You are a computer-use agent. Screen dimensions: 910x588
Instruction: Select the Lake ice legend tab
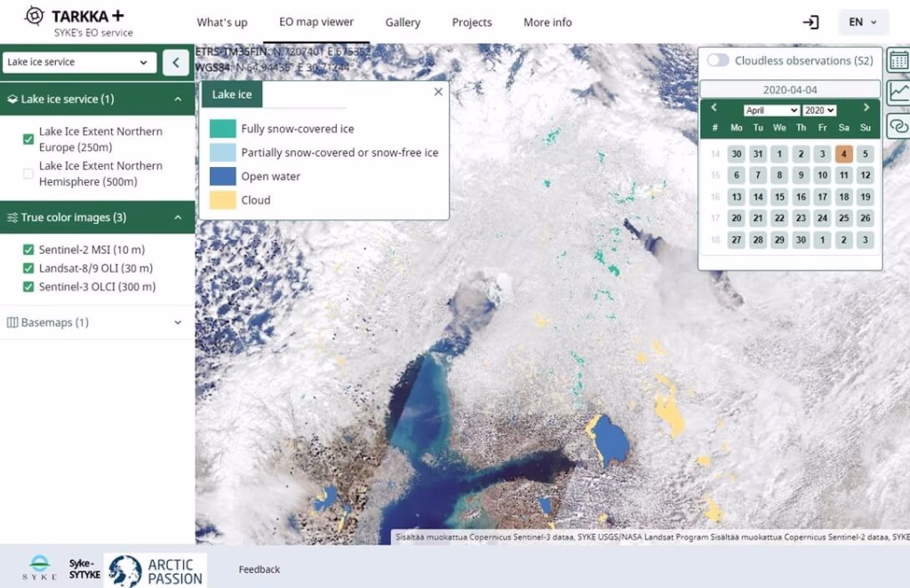tap(232, 94)
